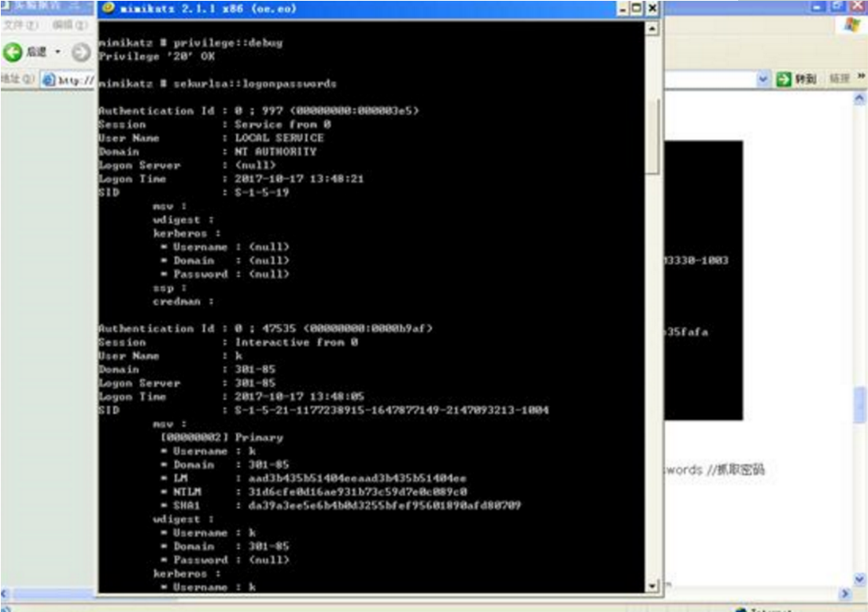
Task: Click the green Go arrow icon
Action: pos(783,79)
